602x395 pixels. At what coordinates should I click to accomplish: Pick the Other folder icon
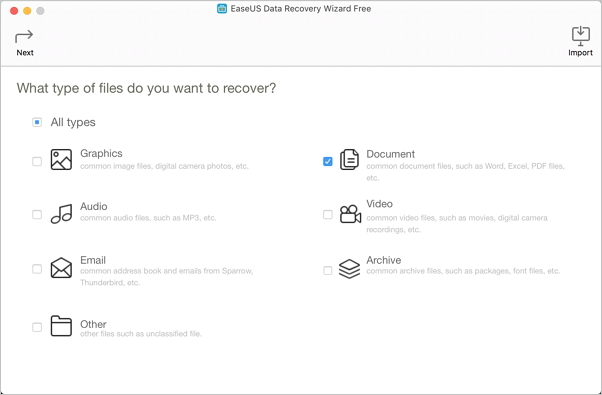point(61,326)
